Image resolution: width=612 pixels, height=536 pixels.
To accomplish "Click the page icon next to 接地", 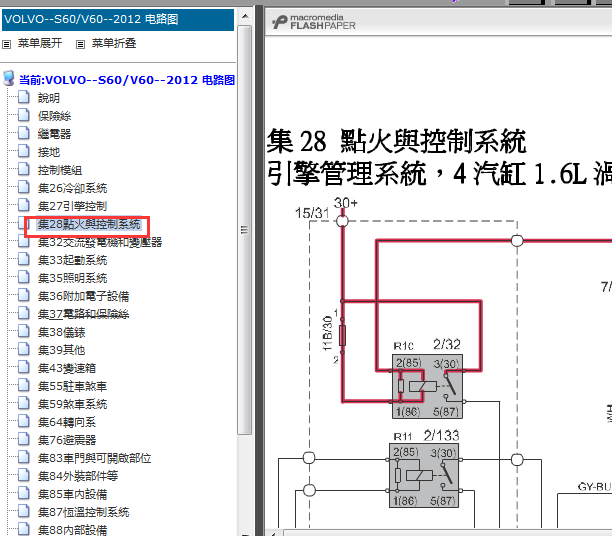I will [x=24, y=151].
